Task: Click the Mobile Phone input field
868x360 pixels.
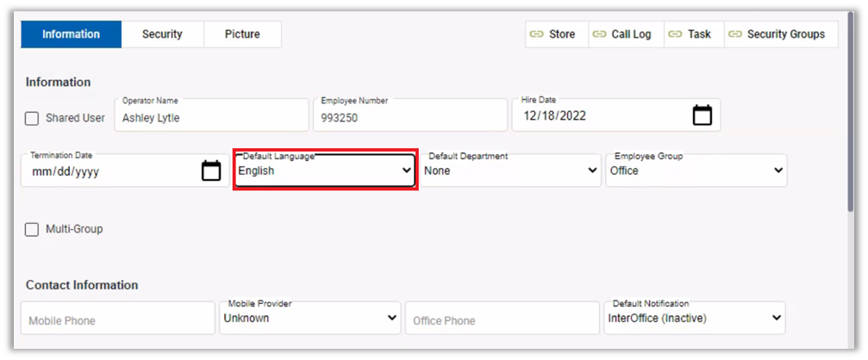Action: click(x=117, y=320)
